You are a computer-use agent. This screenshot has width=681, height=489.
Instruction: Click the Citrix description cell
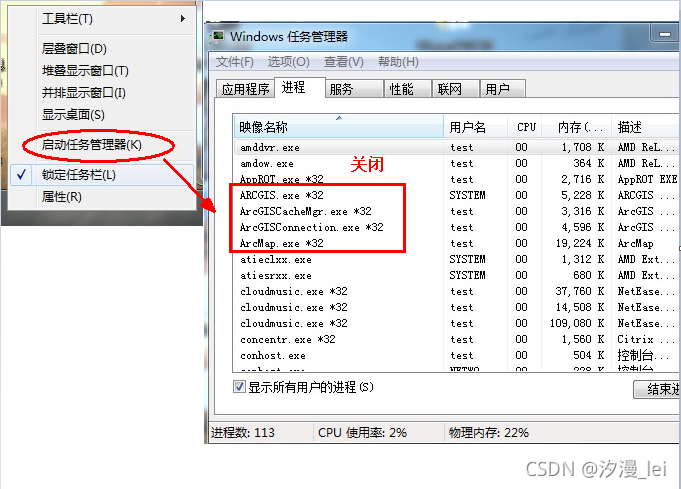pyautogui.click(x=645, y=339)
